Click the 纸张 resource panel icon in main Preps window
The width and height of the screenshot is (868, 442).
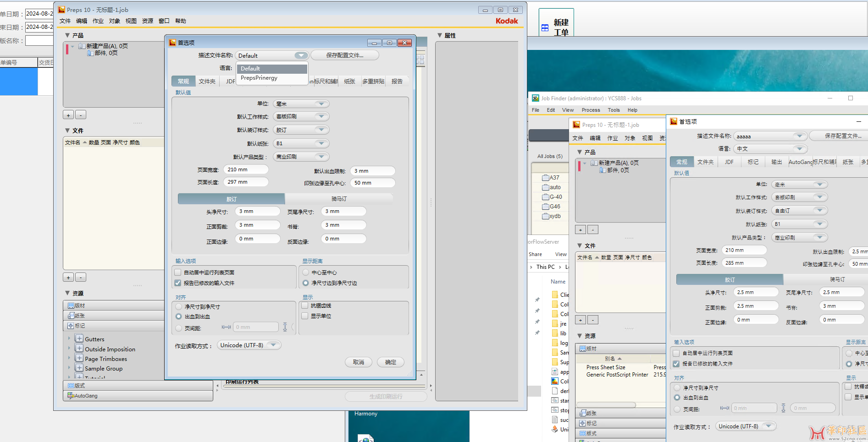click(x=71, y=316)
